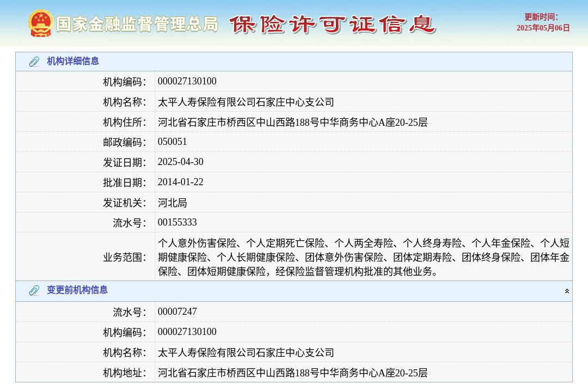The height and width of the screenshot is (390, 588).
Task: Click the 业务范围 description paragraph
Action: 364,257
